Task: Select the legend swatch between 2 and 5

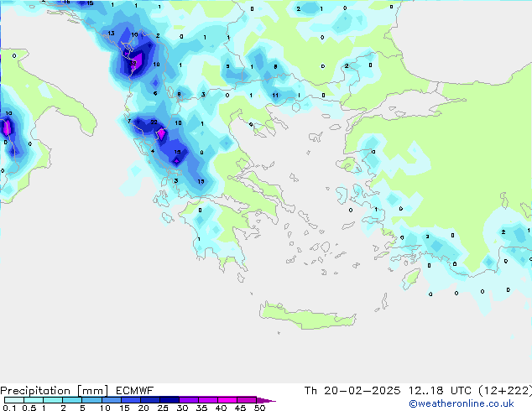Action: 72,400
